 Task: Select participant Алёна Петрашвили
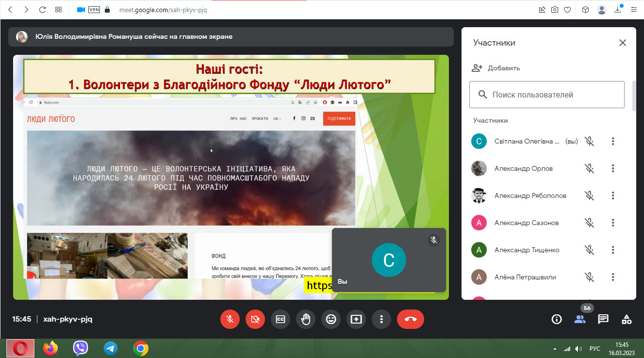525,277
